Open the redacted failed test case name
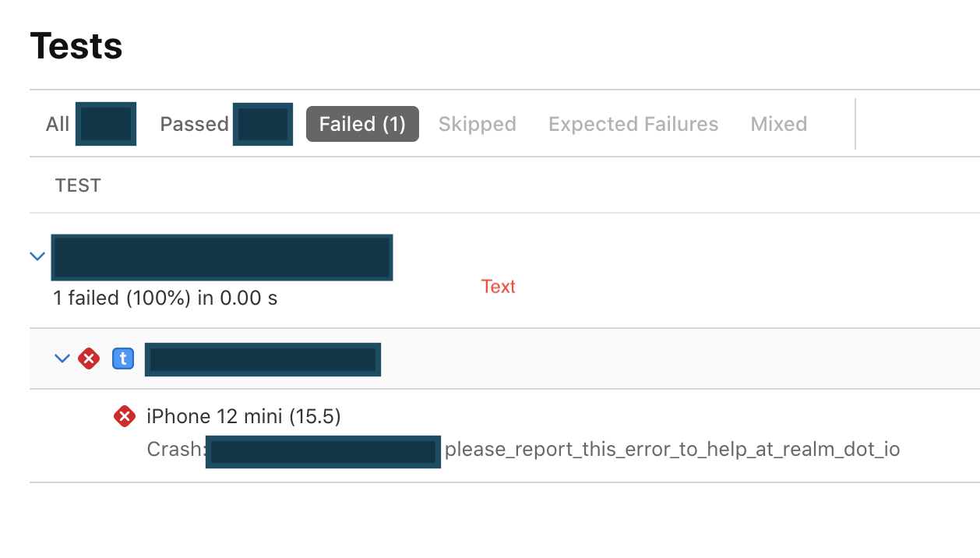Viewport: 980px width, 558px height. (x=263, y=359)
